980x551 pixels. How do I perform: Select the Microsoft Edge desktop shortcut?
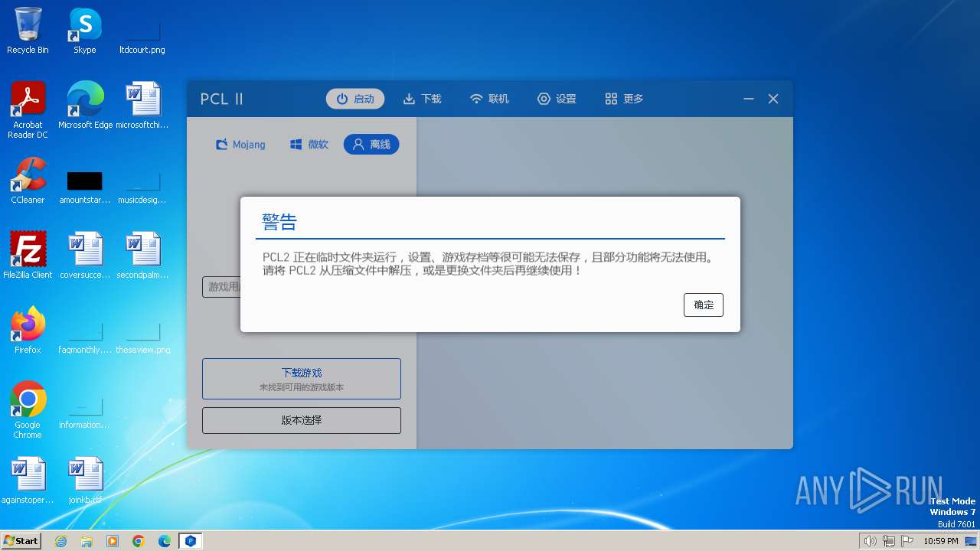tap(85, 106)
